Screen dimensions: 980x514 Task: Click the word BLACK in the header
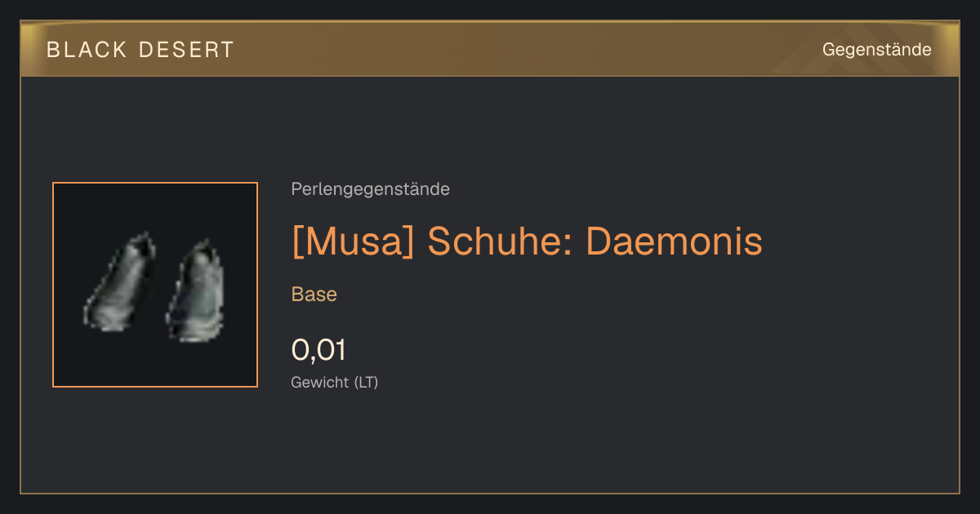87,50
